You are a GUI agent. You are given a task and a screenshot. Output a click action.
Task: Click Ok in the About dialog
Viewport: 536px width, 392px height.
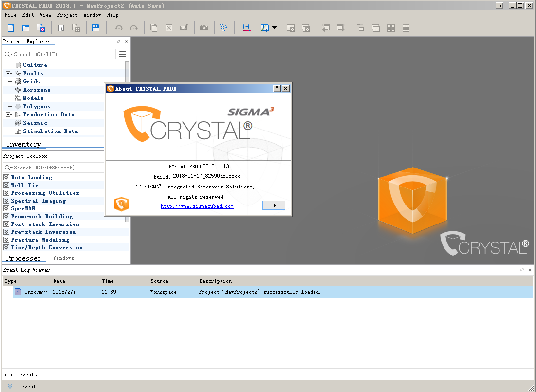pyautogui.click(x=274, y=205)
